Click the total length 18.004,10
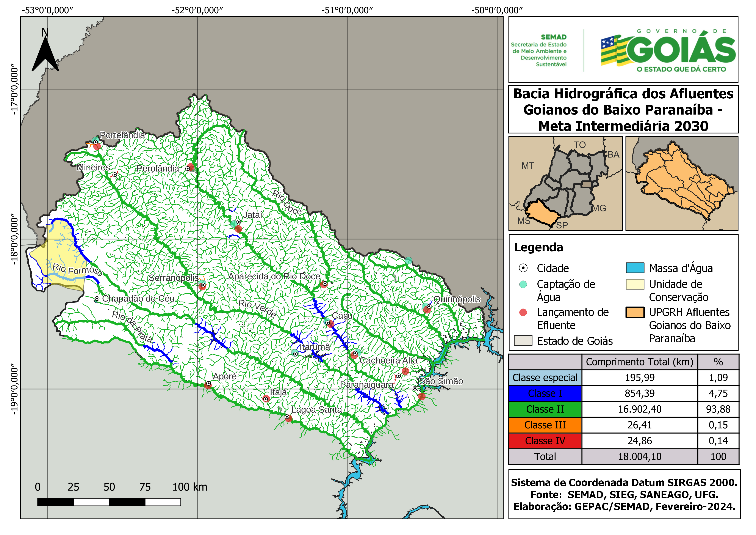The image size is (756, 535). pos(639,457)
